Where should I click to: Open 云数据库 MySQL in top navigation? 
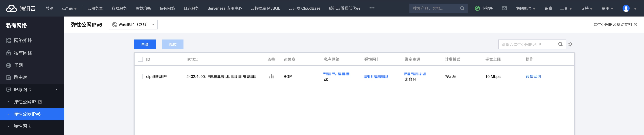tap(265, 8)
